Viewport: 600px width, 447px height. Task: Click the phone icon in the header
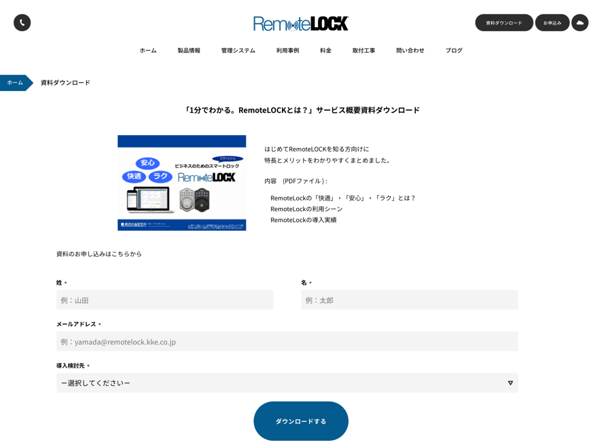point(22,22)
